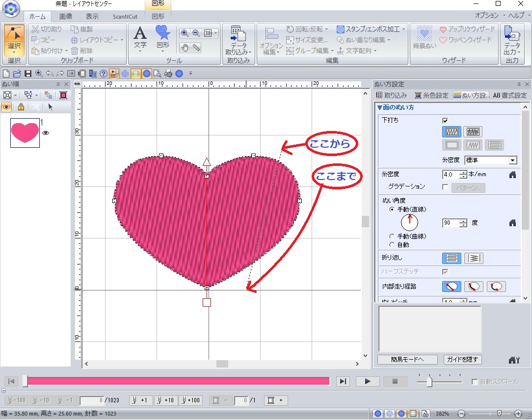532x420 pixels.
Task: Open ぬい重なり編集 dropdown
Action: pos(389,40)
